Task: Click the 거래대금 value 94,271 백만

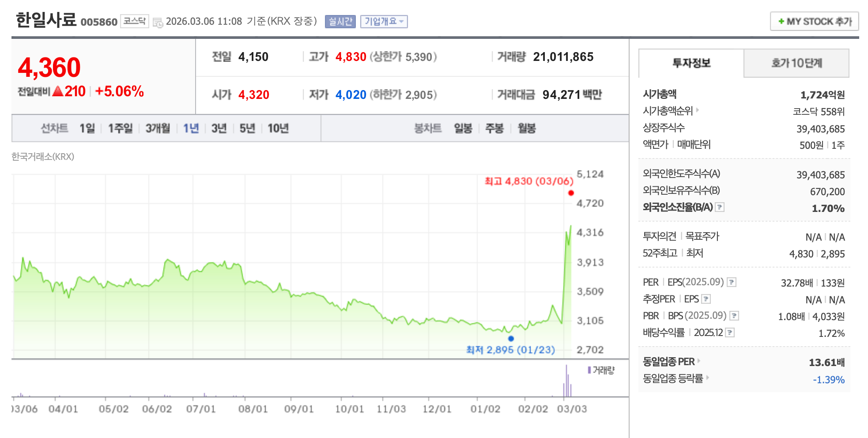Action: click(572, 95)
